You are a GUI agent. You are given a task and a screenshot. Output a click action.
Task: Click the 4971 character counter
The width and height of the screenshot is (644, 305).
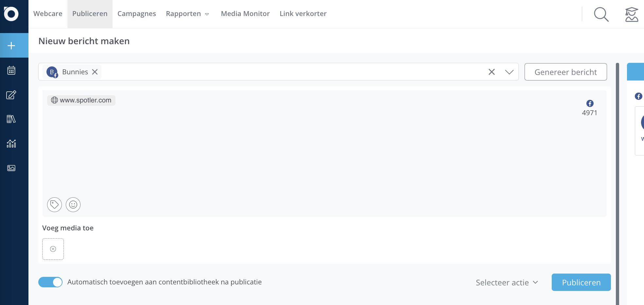[x=590, y=113]
